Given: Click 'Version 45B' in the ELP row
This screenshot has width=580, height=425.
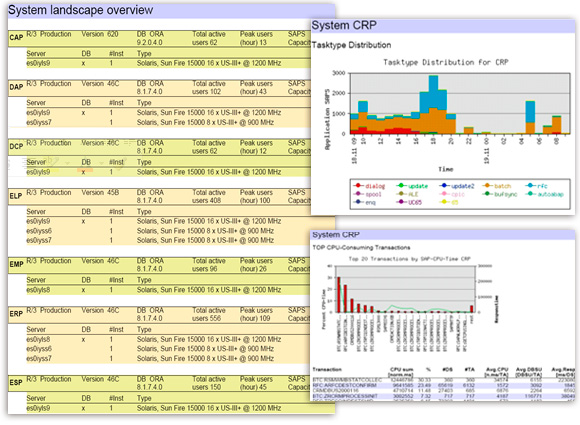Looking at the screenshot, I should click(x=100, y=193).
